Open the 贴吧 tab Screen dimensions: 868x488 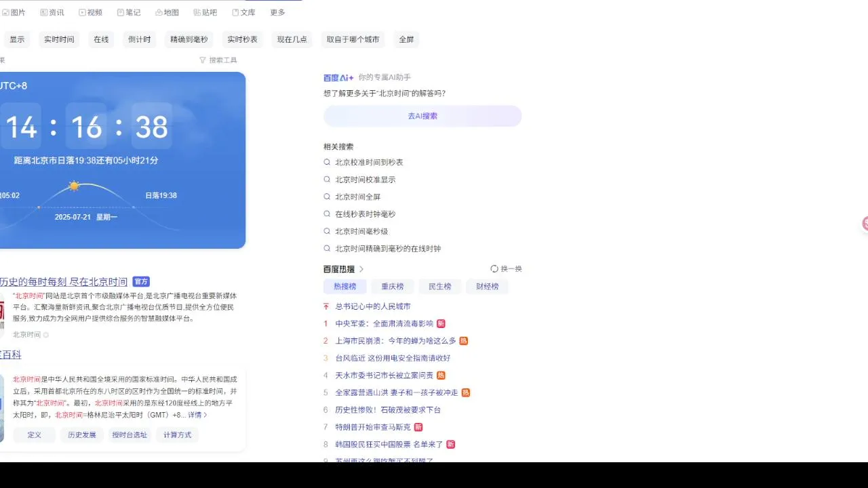[x=205, y=12]
